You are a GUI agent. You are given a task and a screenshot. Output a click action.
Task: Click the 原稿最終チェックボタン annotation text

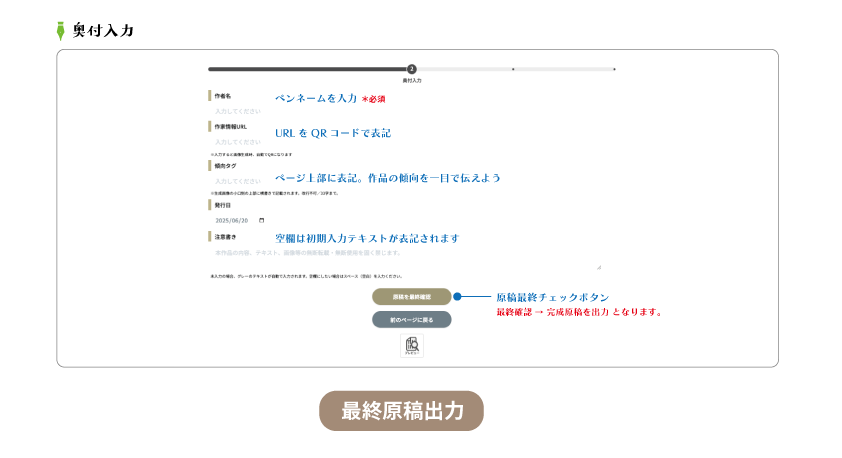tap(552, 298)
